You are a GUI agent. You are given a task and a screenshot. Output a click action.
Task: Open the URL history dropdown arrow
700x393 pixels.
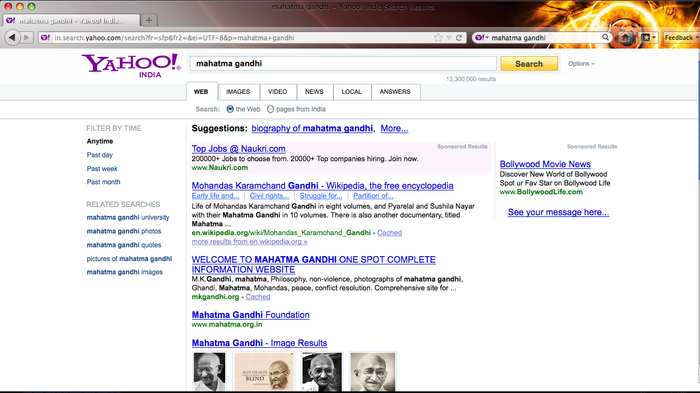pos(449,38)
